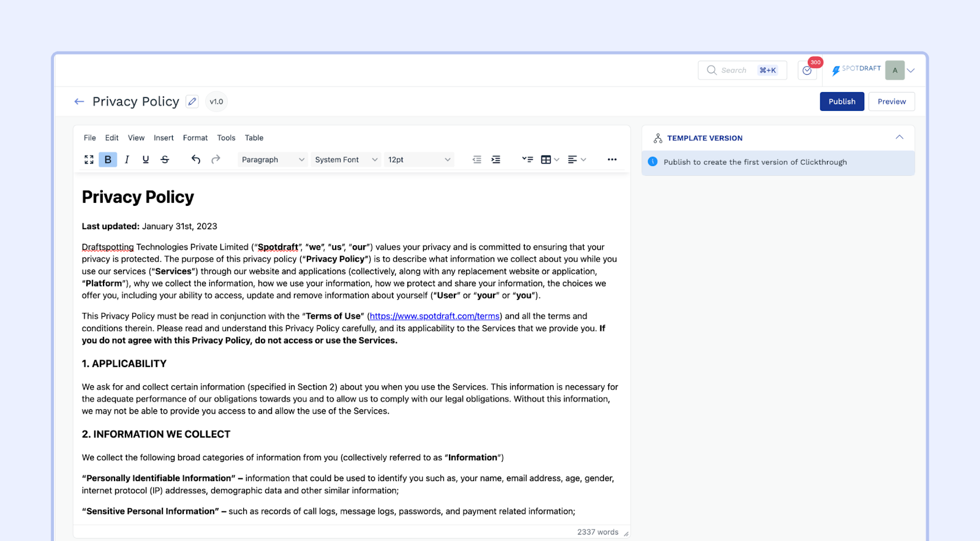Open the View menu
Image resolution: width=980 pixels, height=541 pixels.
[x=136, y=138]
